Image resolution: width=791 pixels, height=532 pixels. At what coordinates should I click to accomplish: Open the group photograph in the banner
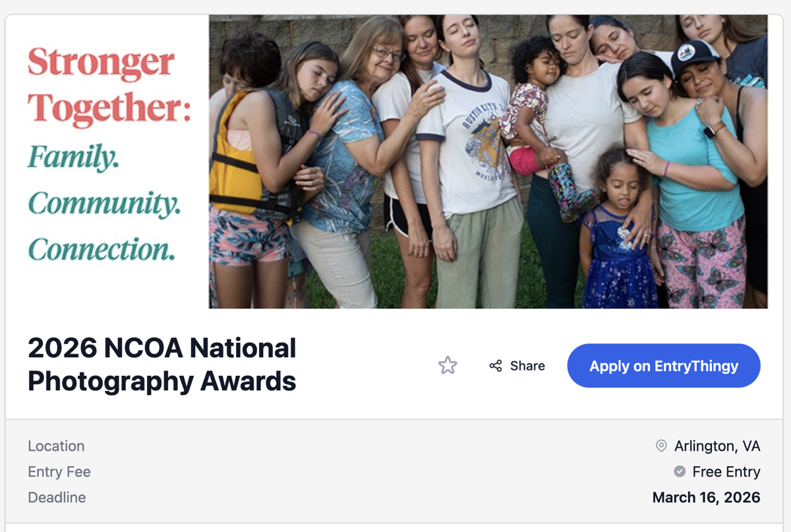pos(488,162)
